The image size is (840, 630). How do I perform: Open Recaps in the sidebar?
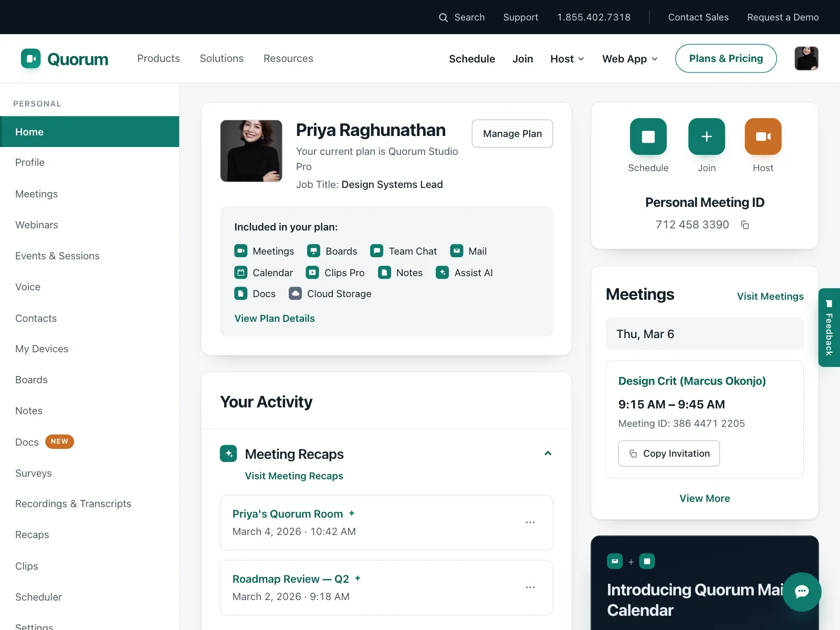[90, 534]
